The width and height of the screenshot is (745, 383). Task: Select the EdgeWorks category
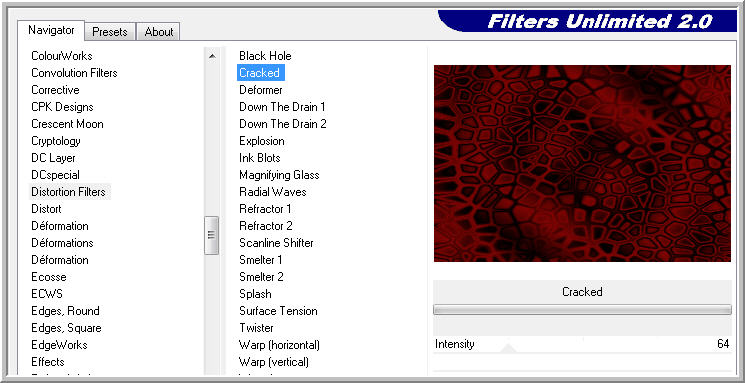pyautogui.click(x=59, y=345)
